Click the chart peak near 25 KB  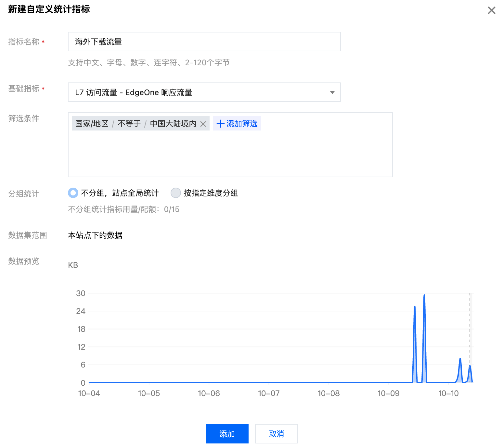(x=415, y=307)
